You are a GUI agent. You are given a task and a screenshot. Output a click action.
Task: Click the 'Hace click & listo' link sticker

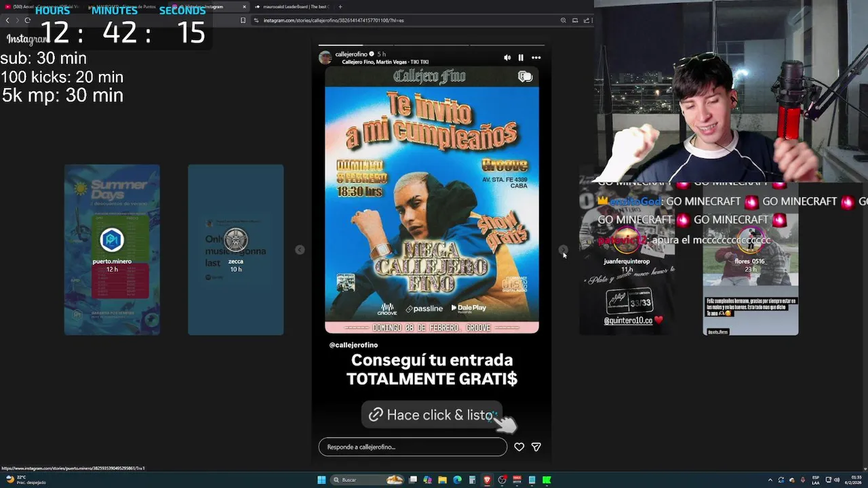[432, 415]
